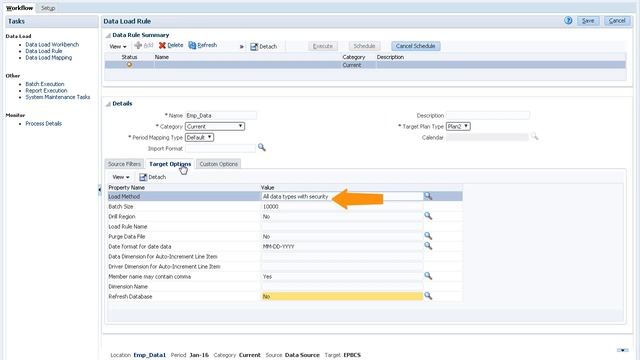
Task: Expand the bottom-right corner control
Action: (x=623, y=350)
